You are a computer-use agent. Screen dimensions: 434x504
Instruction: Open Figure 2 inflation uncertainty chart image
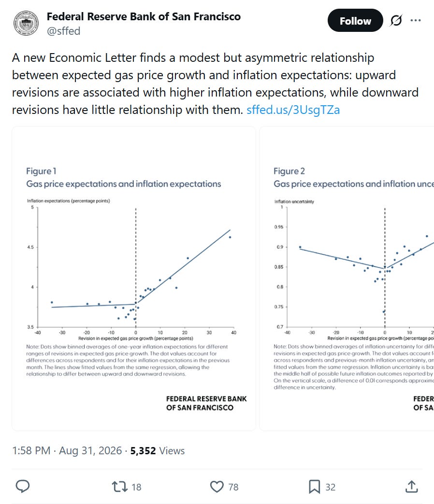(347, 279)
